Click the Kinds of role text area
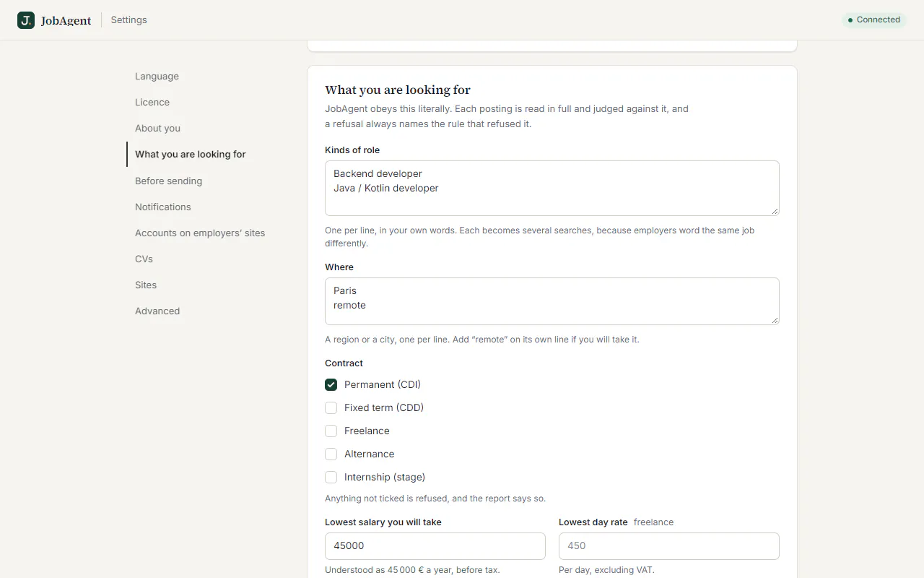The image size is (924, 578). coord(552,188)
